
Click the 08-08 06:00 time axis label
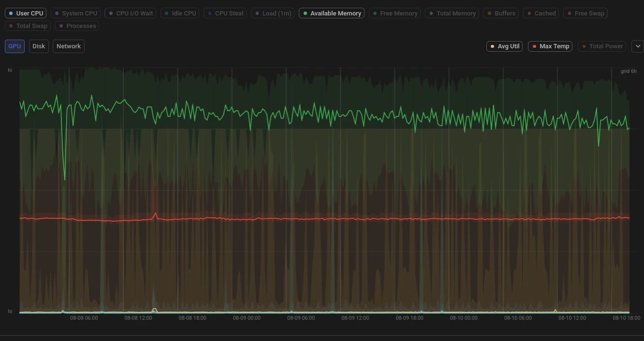click(84, 318)
